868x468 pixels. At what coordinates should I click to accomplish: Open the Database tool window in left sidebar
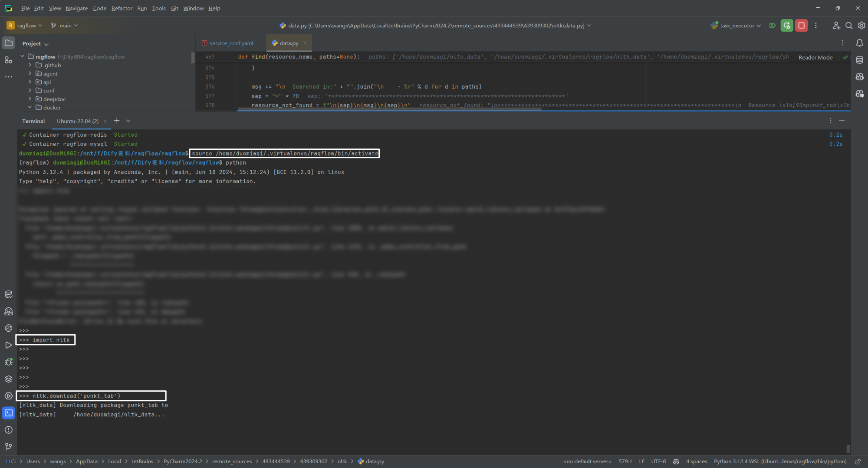point(9,294)
